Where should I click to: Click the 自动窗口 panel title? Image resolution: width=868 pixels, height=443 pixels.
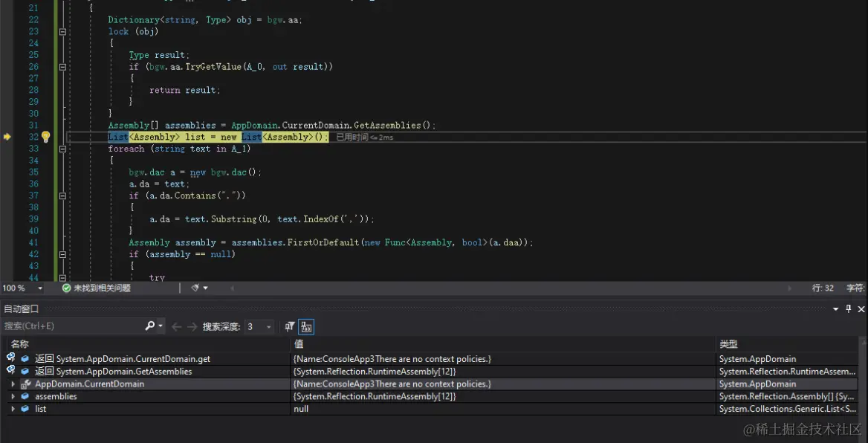click(22, 309)
